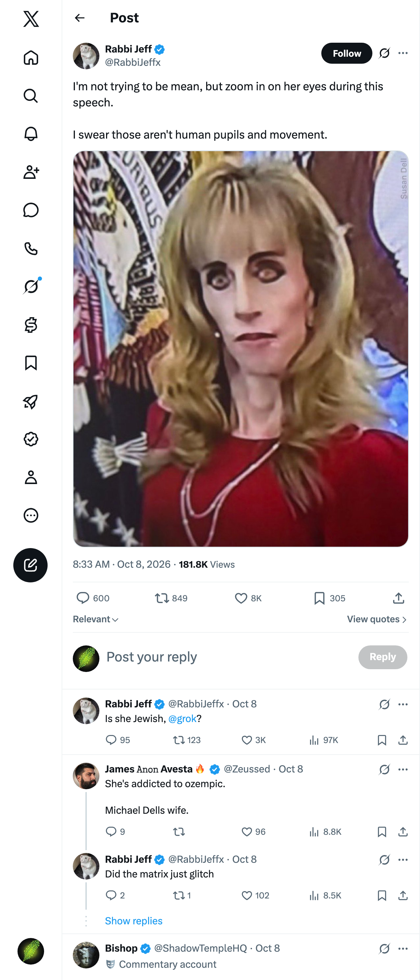Open the Grok icon in sidebar
This screenshot has width=420, height=980.
coord(31,286)
